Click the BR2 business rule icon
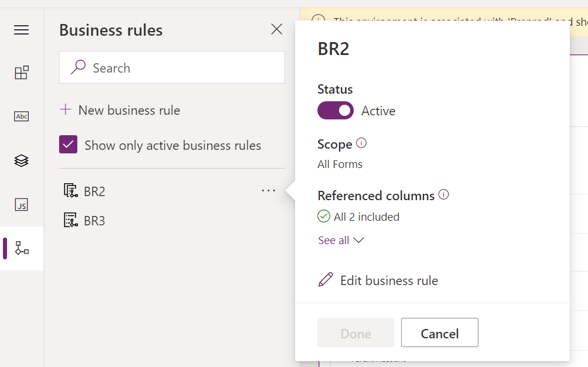The width and height of the screenshot is (588, 367). 71,190
